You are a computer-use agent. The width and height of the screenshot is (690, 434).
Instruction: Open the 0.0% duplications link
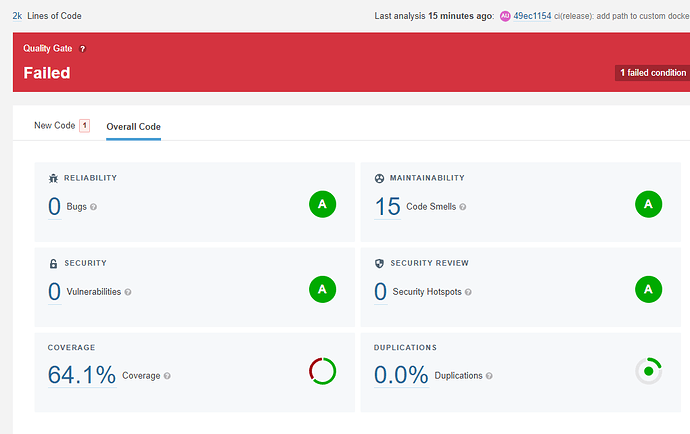(x=401, y=375)
